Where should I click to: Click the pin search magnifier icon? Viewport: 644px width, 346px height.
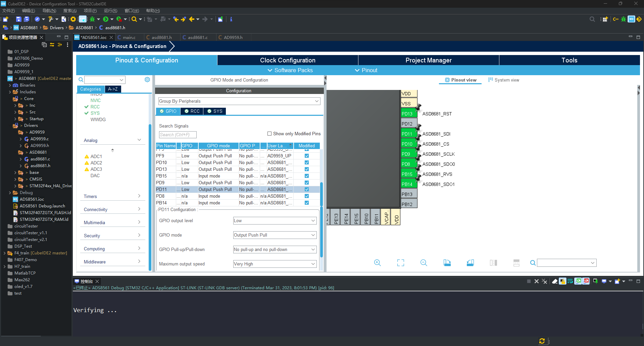click(x=533, y=263)
